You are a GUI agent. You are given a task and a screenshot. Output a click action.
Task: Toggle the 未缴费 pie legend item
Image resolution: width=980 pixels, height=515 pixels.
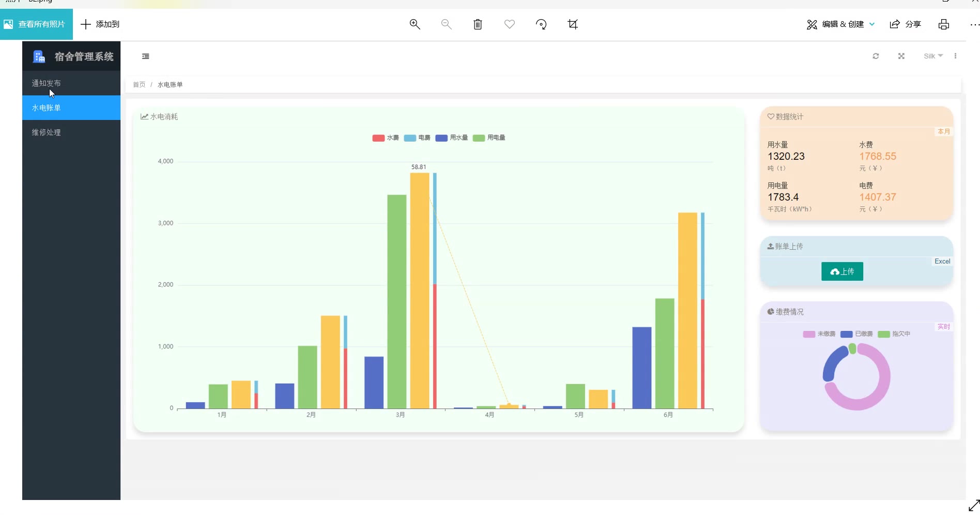819,334
